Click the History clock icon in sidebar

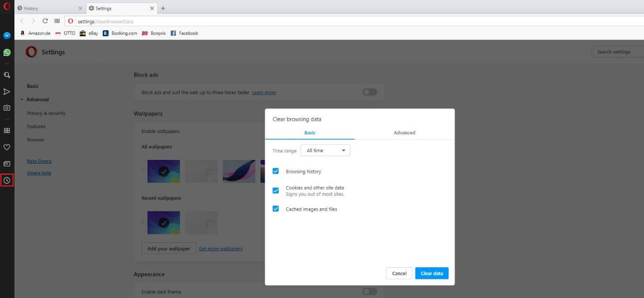pos(7,180)
